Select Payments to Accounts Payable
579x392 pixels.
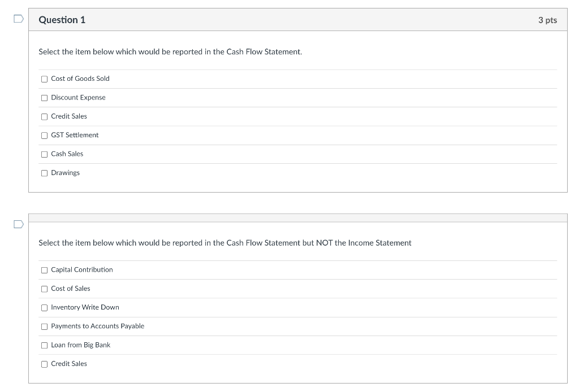[x=44, y=326]
